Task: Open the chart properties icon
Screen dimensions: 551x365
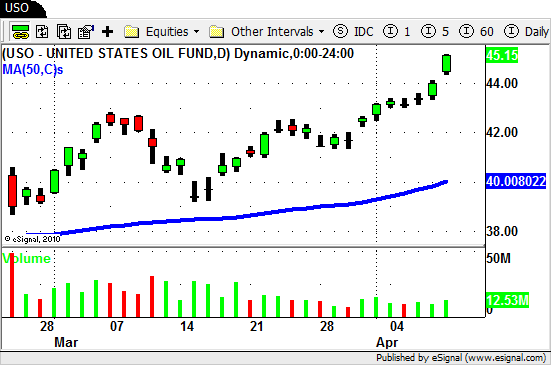Action: coord(86,32)
